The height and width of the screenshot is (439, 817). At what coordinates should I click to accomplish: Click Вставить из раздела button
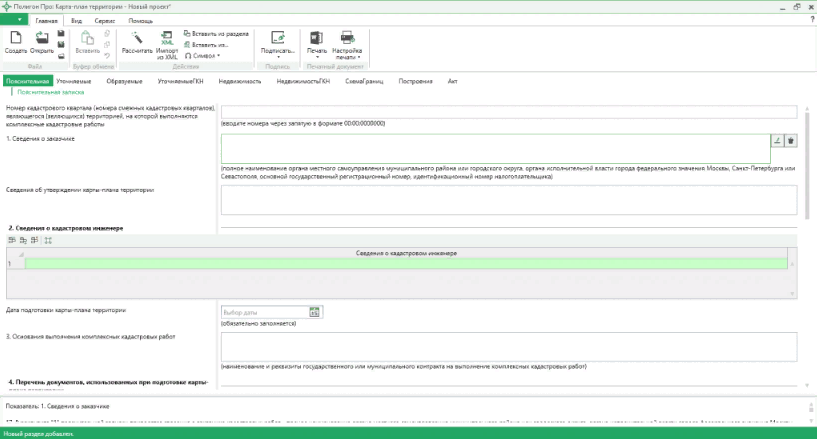(215, 34)
